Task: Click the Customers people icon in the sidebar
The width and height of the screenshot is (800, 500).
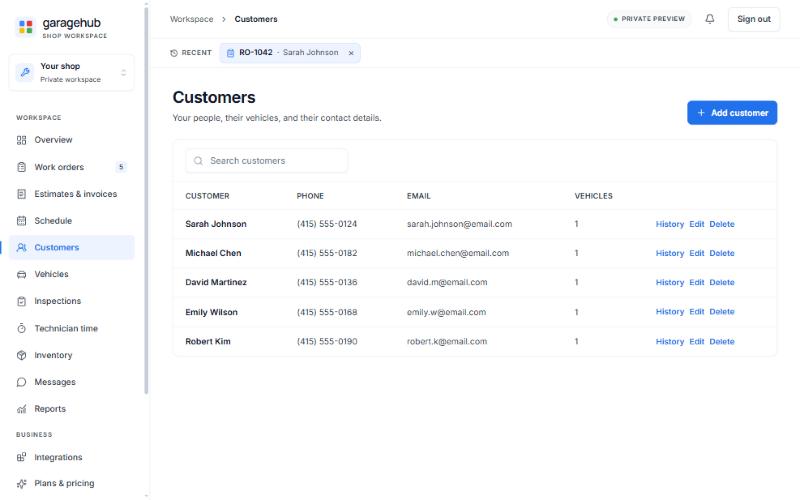Action: (x=21, y=247)
